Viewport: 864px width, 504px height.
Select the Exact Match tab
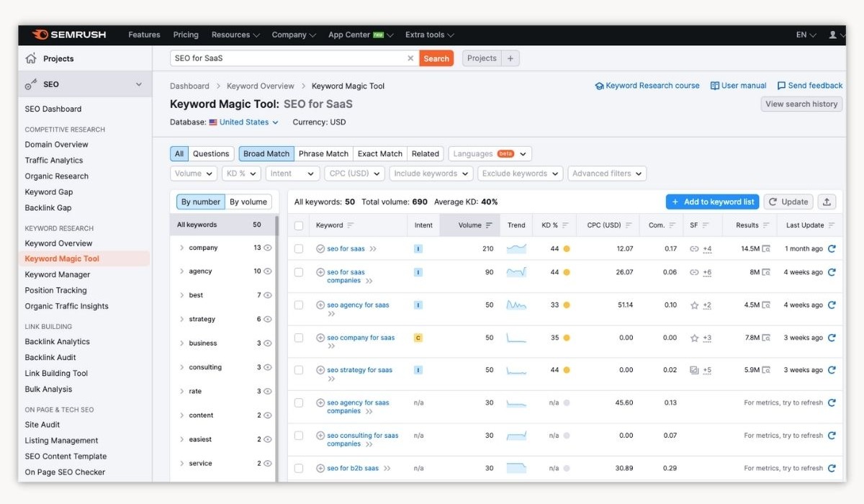pyautogui.click(x=380, y=153)
